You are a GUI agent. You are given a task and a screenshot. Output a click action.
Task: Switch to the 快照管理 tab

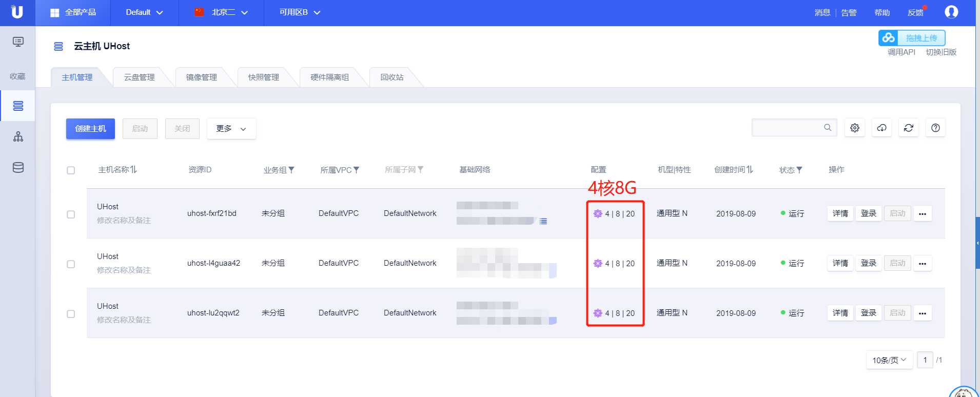(264, 77)
